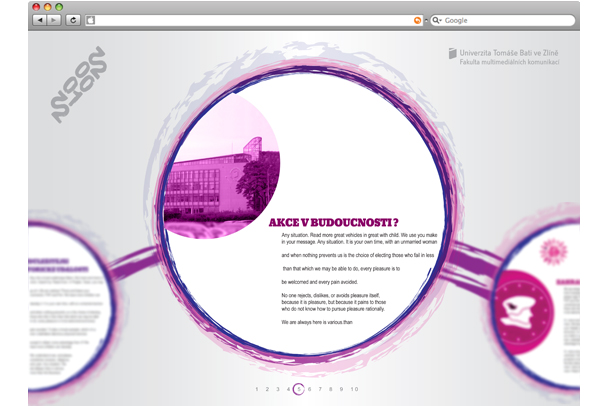Reload the page with the refresh icon
The image size is (606, 406).
(73, 20)
